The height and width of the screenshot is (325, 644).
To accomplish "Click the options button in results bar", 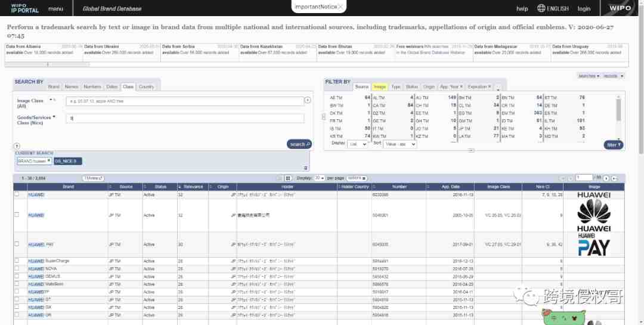I will [357, 178].
